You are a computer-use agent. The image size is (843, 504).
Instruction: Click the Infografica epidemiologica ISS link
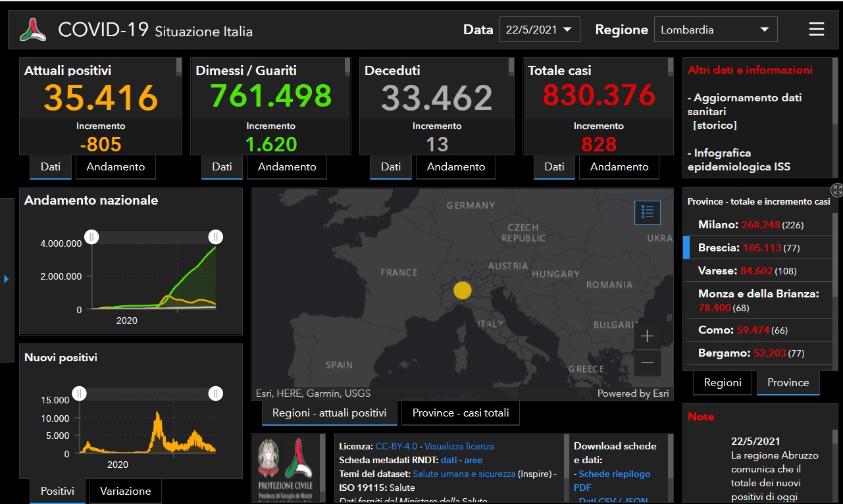738,160
